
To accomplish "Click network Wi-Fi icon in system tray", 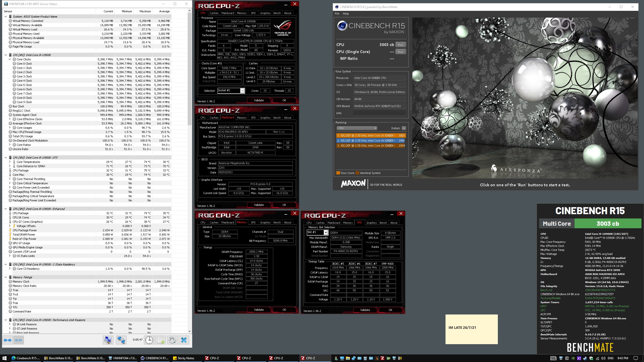I will [597, 358].
